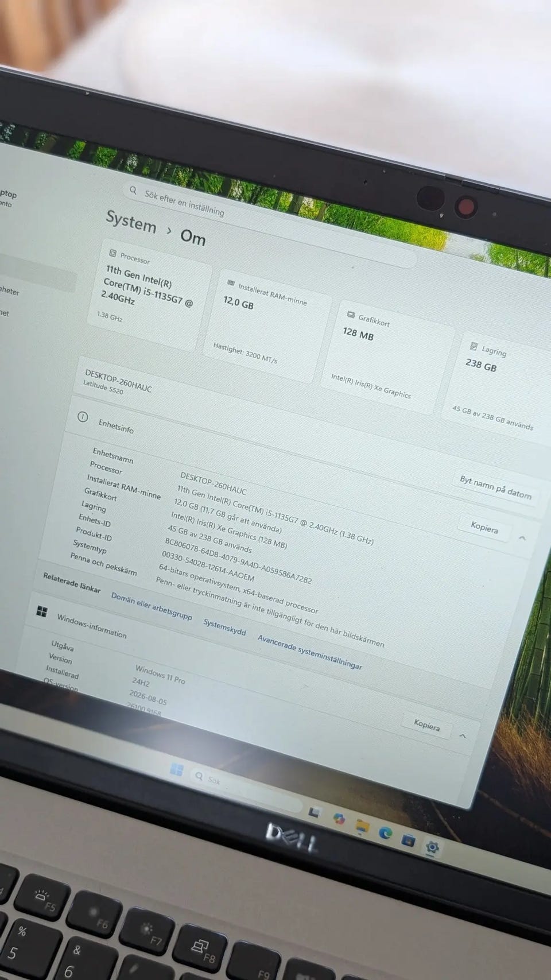The image size is (551, 980).
Task: Click Enhets-ID value 'BC806078-64D8-4079...'
Action: tap(238, 560)
